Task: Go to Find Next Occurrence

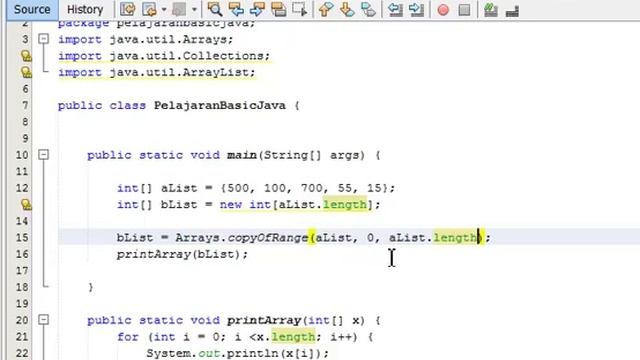Action: coord(257,9)
